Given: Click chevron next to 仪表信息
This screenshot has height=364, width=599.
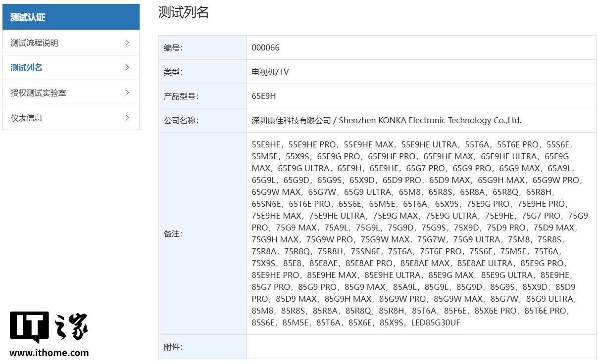Looking at the screenshot, I should pos(127,118).
